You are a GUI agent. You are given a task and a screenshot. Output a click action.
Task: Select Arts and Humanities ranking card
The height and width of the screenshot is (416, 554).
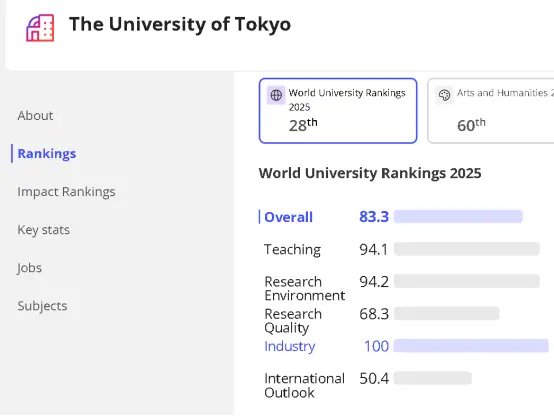point(491,111)
